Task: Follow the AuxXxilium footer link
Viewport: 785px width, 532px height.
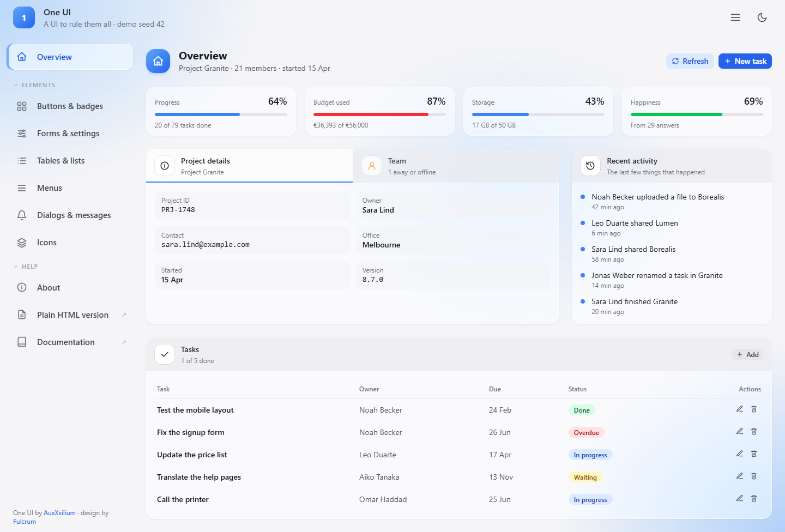Action: click(x=59, y=513)
